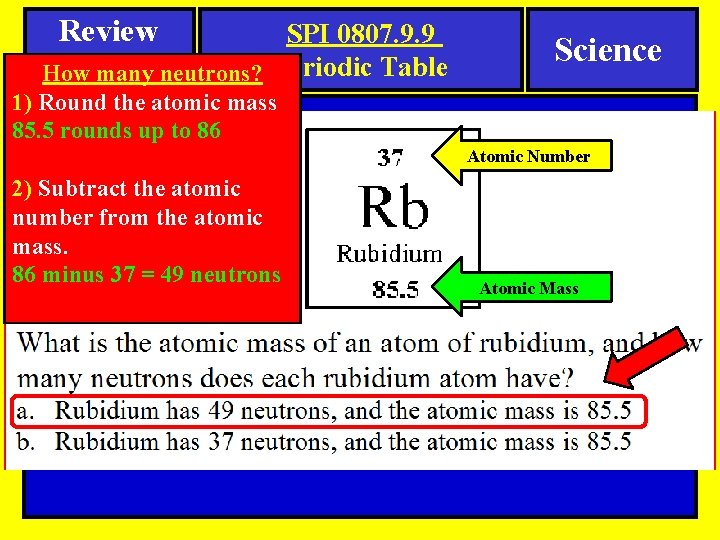Click the Review header box
This screenshot has height=540, width=720.
tap(109, 31)
